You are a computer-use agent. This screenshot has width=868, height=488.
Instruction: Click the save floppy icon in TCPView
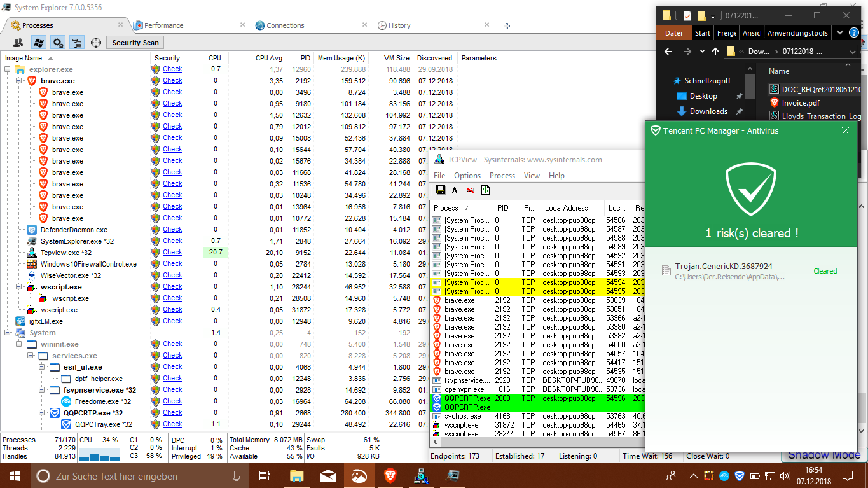(440, 190)
